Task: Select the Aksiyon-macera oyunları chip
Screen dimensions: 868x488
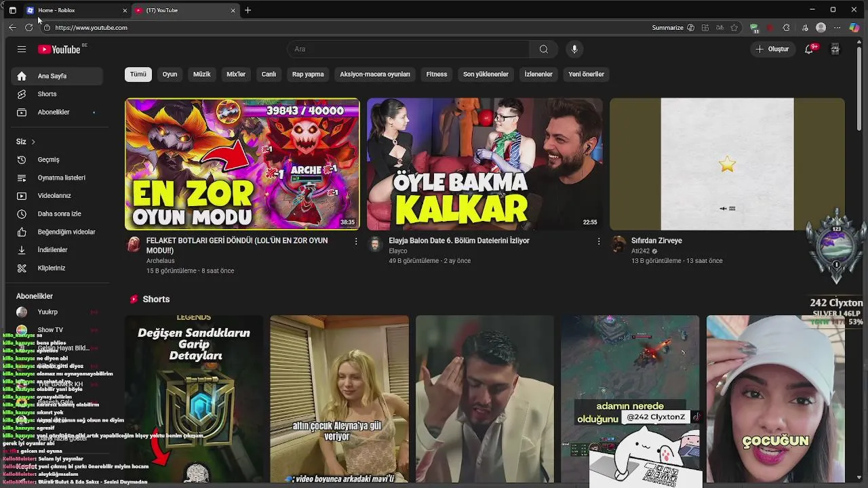Action: (375, 74)
